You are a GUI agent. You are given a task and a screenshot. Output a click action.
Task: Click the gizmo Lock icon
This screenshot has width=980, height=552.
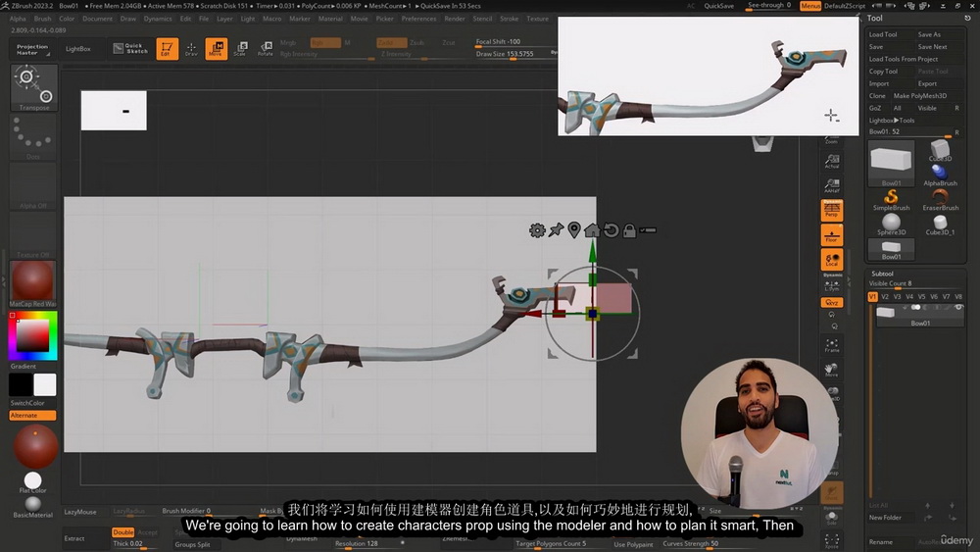[629, 230]
